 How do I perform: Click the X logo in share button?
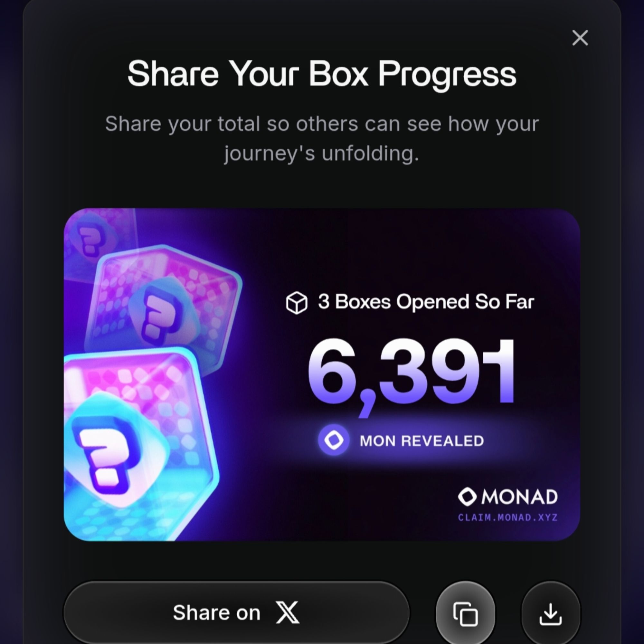tap(288, 612)
